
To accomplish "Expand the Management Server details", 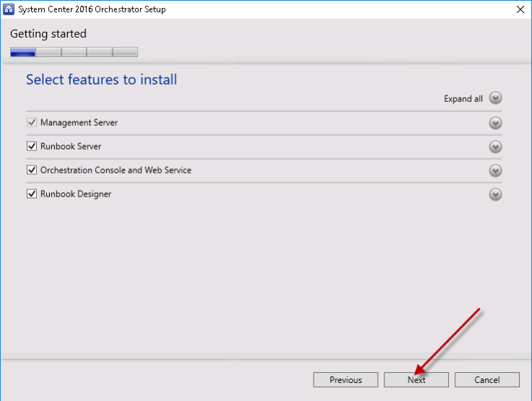I will coord(495,123).
